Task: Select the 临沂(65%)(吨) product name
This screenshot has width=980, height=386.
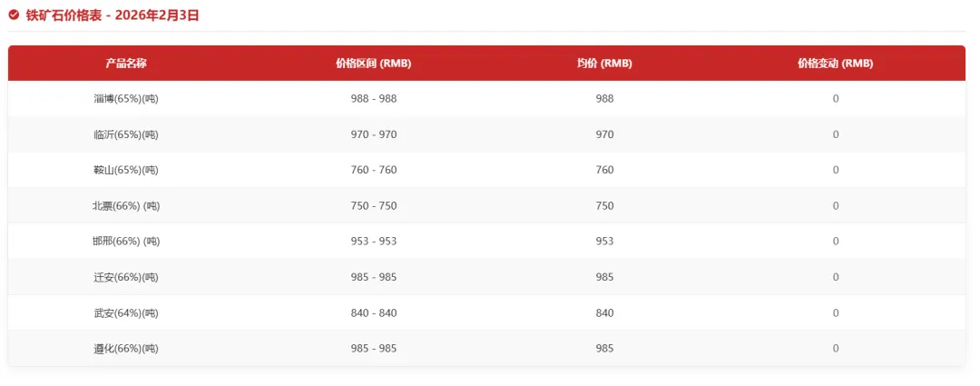Action: pos(126,134)
